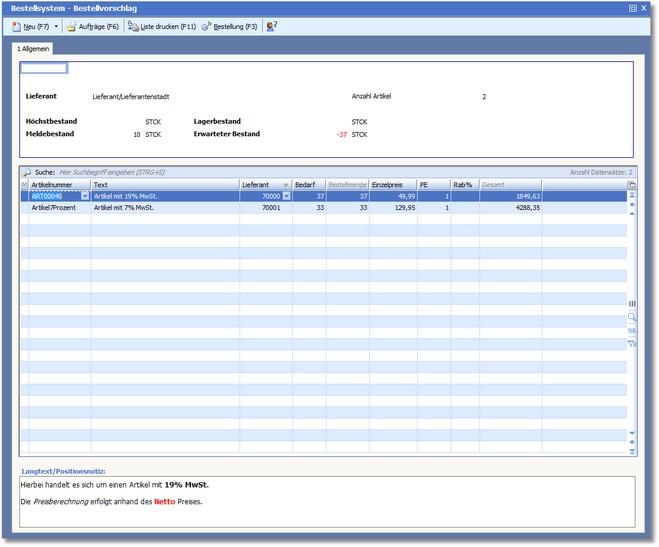Open the dropdown arrow beside Neu (F7)
Viewport: 659px width, 547px height.
tap(56, 26)
